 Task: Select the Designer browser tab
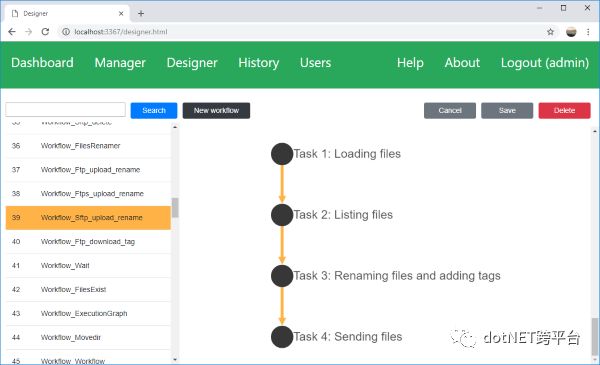point(67,13)
